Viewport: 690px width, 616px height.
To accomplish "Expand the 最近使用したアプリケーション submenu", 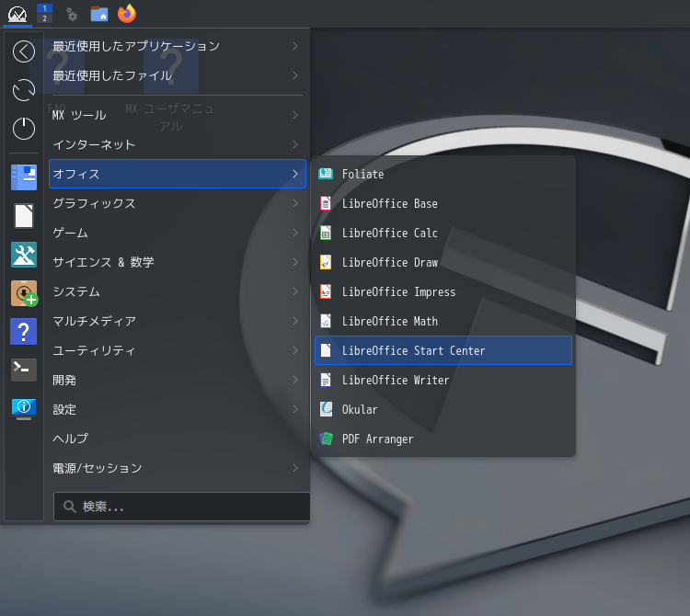I will tap(178, 46).
